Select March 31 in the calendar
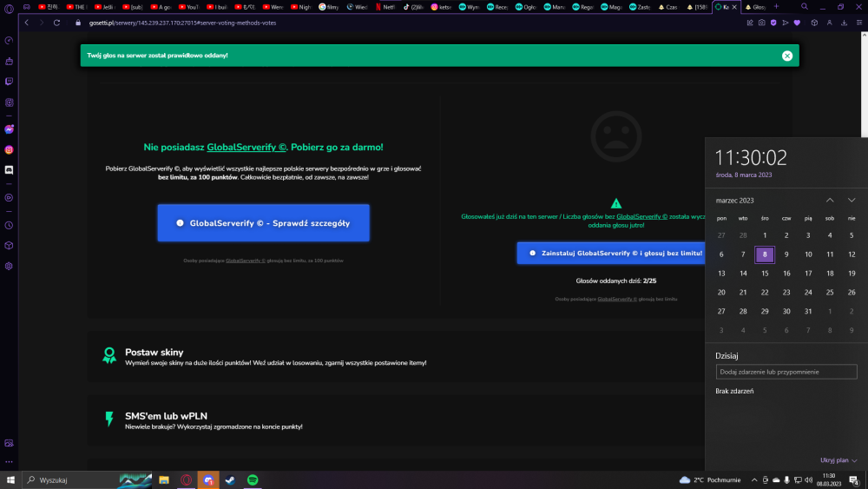This screenshot has height=489, width=868. tap(808, 311)
